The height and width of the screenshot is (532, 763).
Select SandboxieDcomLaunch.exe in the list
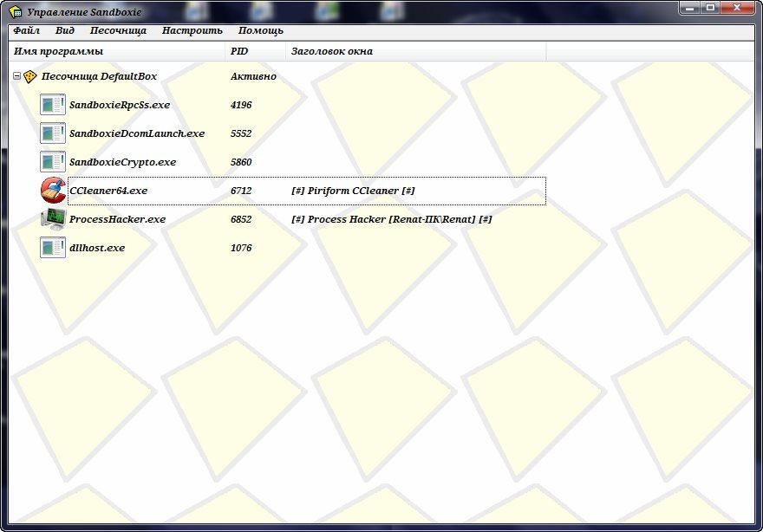(x=137, y=133)
